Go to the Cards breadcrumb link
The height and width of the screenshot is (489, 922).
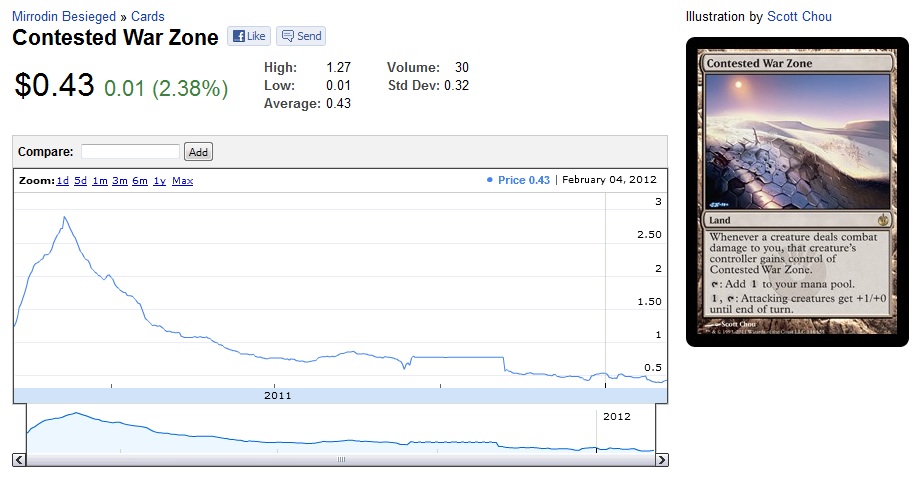click(148, 17)
